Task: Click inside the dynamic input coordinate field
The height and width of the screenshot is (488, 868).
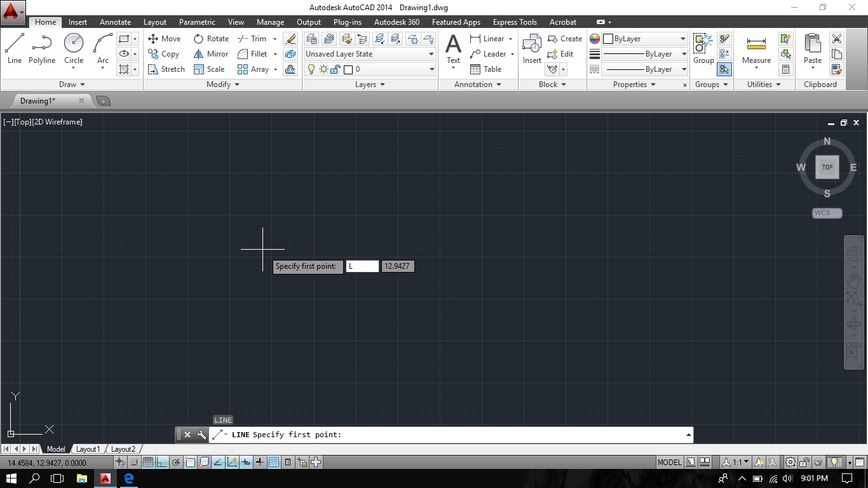Action: (x=362, y=266)
